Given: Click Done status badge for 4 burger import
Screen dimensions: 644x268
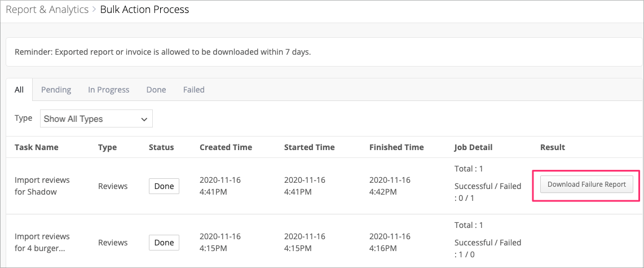Looking at the screenshot, I should [164, 243].
